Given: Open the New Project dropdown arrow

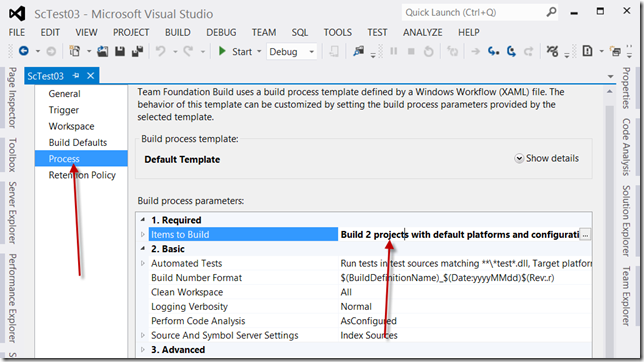Looking at the screenshot, I should tap(89, 52).
